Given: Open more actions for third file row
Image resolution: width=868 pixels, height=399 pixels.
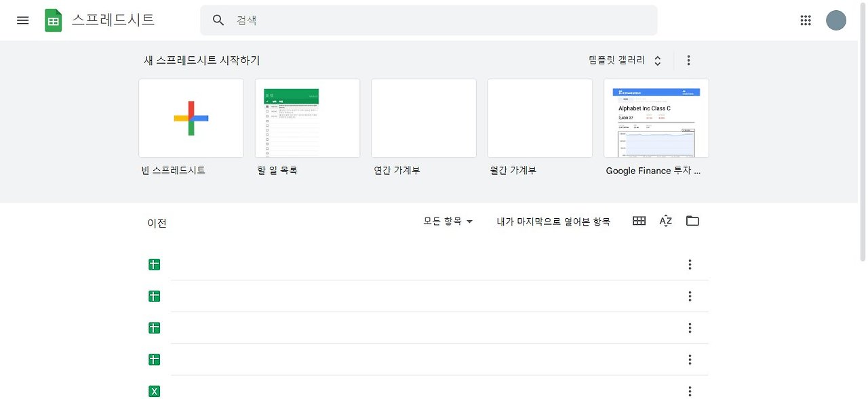Looking at the screenshot, I should (x=690, y=328).
